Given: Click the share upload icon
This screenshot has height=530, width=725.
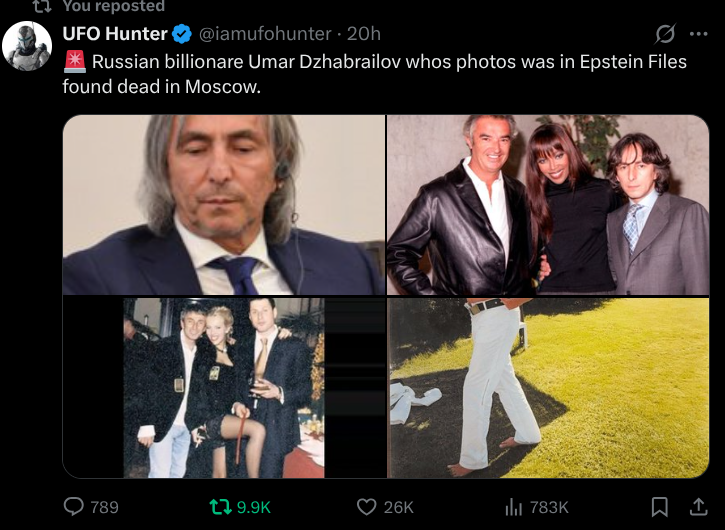Looking at the screenshot, I should (696, 507).
